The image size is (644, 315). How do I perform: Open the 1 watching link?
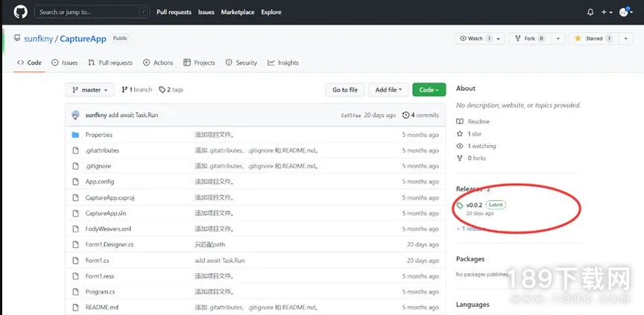tap(476, 146)
